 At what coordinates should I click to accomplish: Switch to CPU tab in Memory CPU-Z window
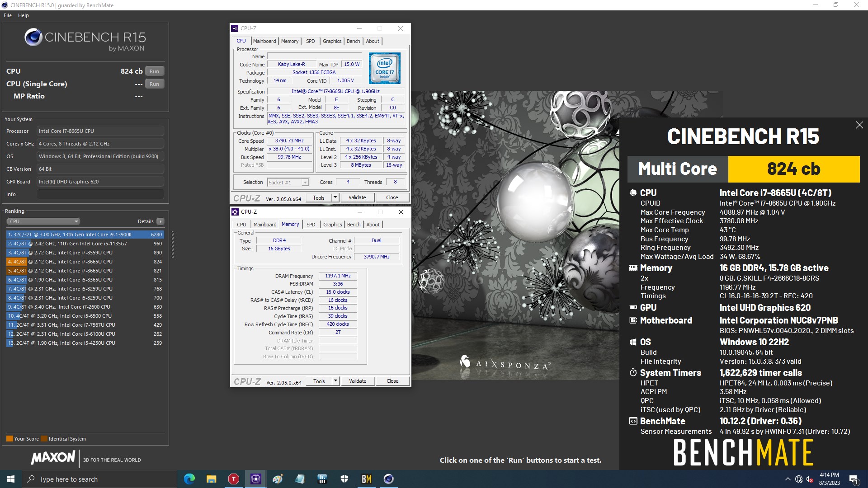pyautogui.click(x=242, y=225)
